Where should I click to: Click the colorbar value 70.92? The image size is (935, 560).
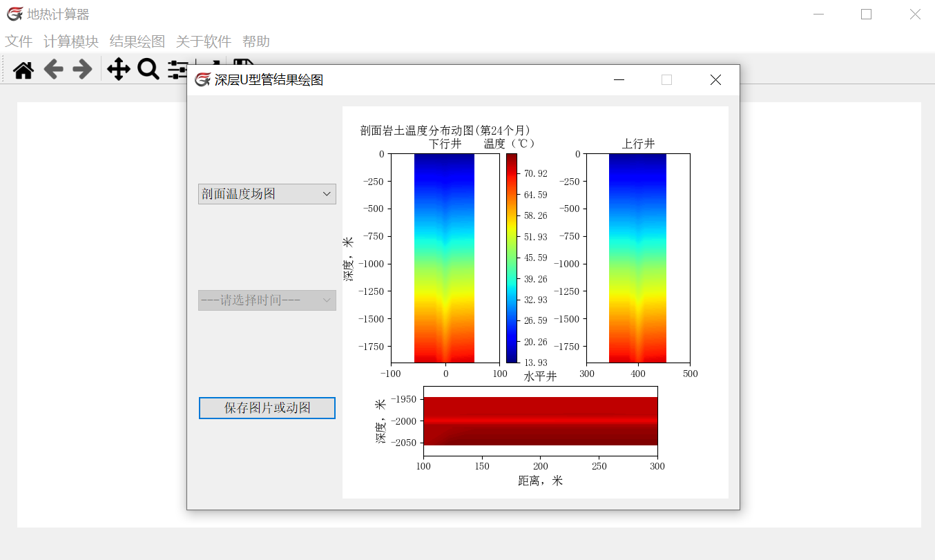pos(536,174)
